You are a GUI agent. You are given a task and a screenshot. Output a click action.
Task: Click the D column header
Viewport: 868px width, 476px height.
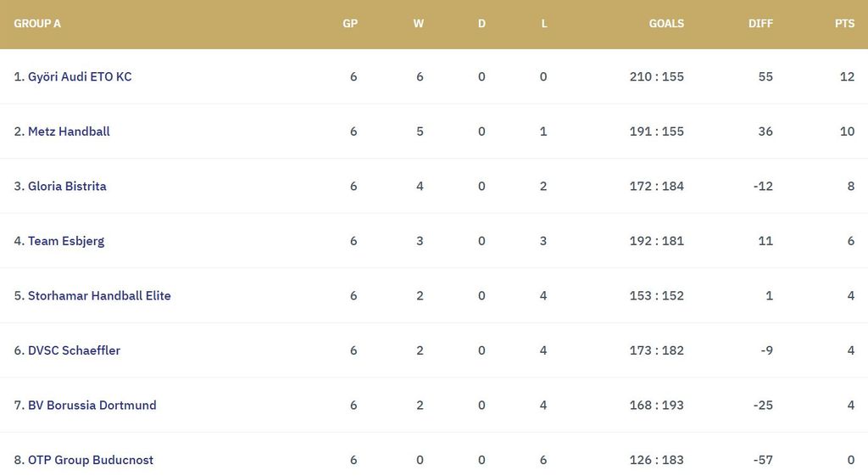tap(481, 24)
